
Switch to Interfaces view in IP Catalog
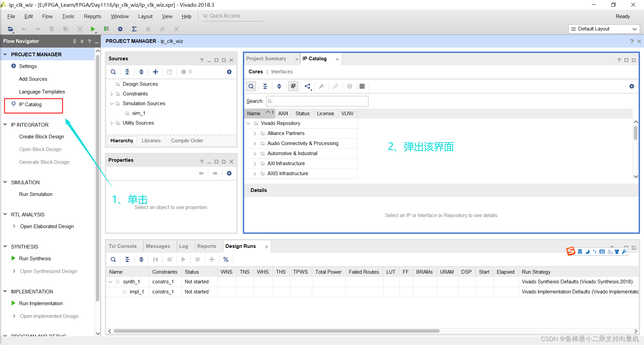click(282, 72)
